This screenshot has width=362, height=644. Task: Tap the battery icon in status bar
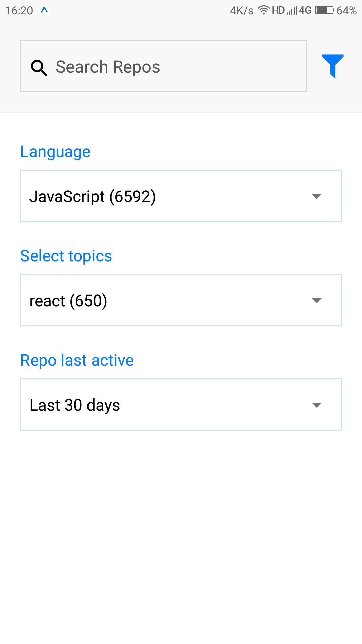tap(324, 10)
